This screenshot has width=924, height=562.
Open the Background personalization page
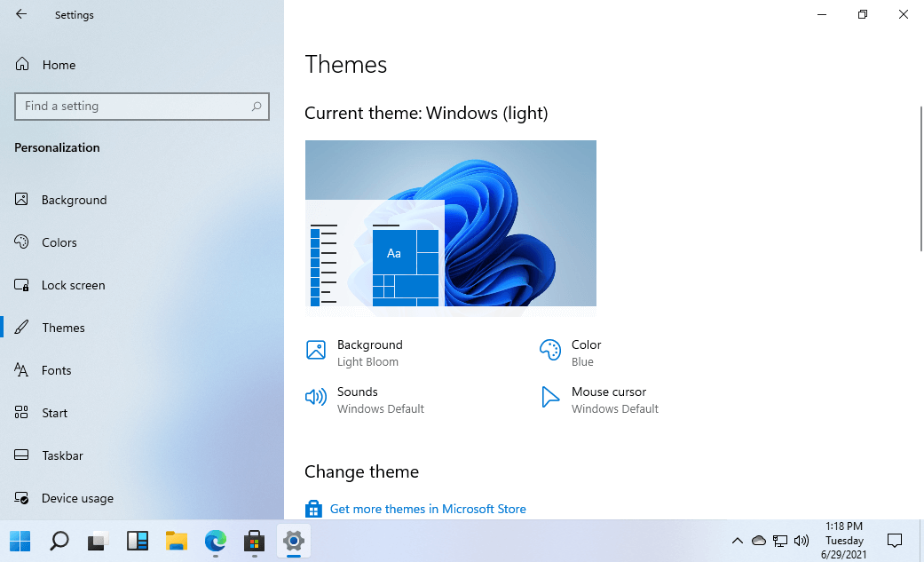click(x=61, y=200)
